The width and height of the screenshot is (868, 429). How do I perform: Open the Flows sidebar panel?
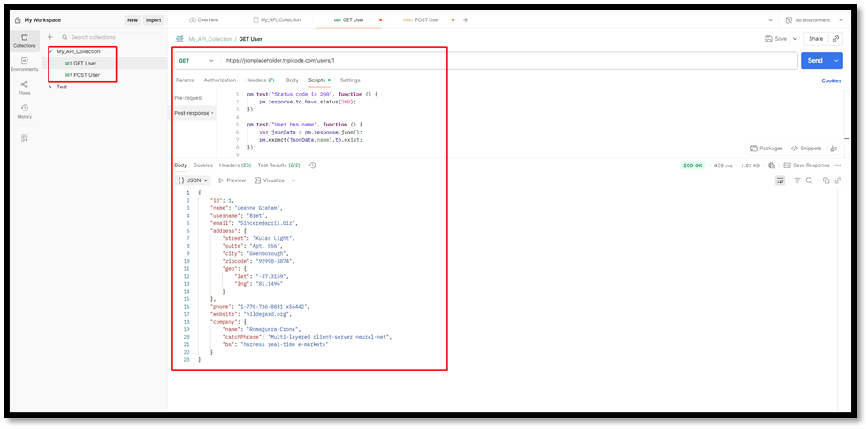point(25,87)
